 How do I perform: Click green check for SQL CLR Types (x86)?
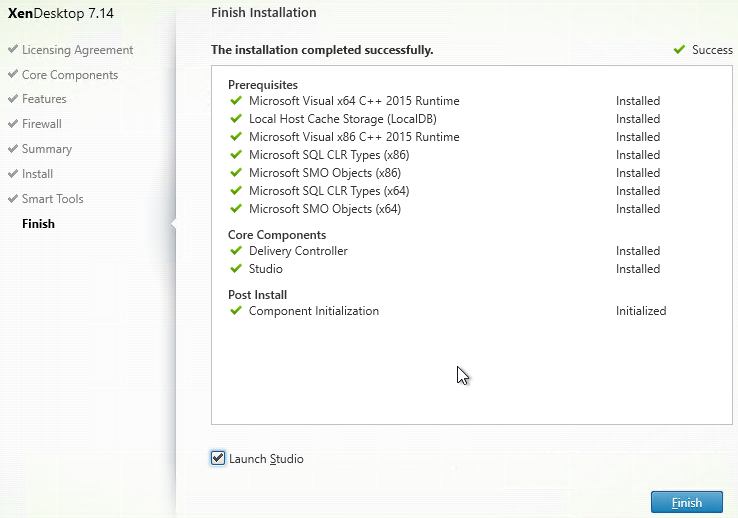[236, 154]
